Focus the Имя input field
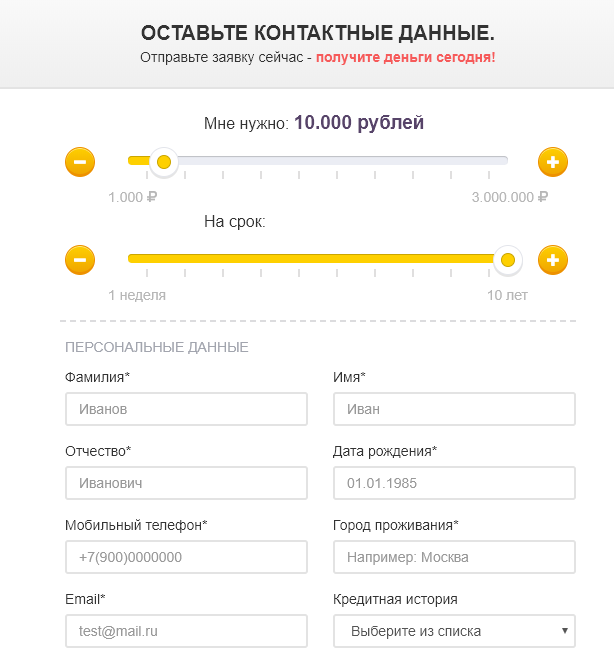Viewport: 614px width, 649px height. (454, 409)
